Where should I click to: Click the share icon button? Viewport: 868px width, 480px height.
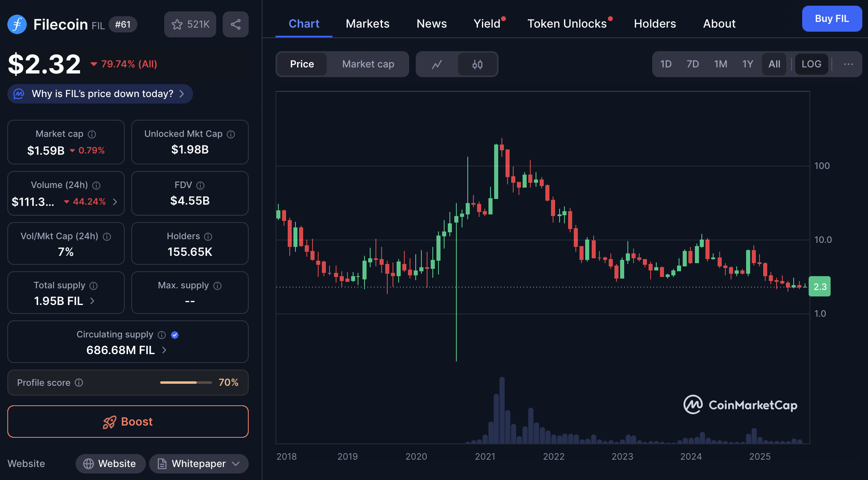click(x=236, y=24)
